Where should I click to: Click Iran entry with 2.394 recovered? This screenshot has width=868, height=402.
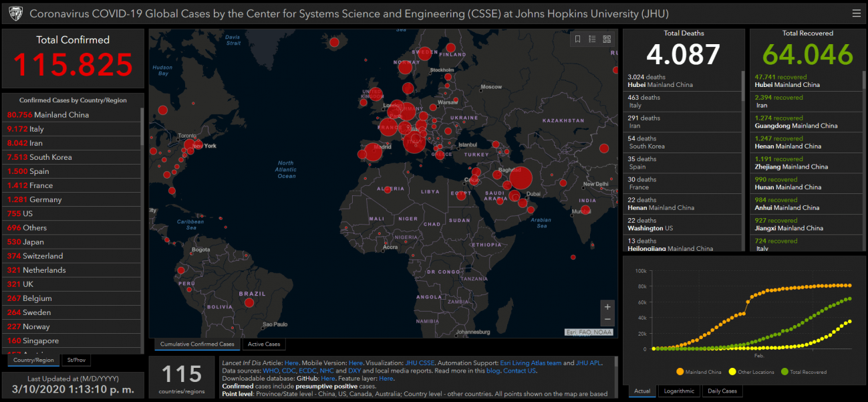pos(805,101)
